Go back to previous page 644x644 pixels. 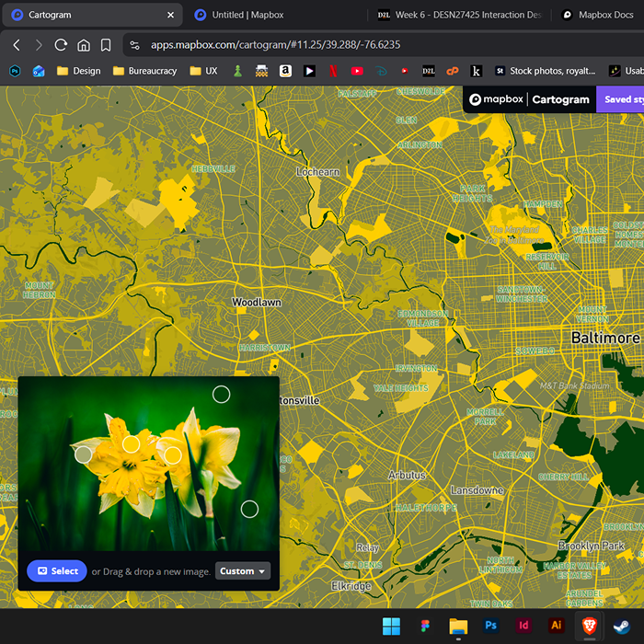coord(17,45)
